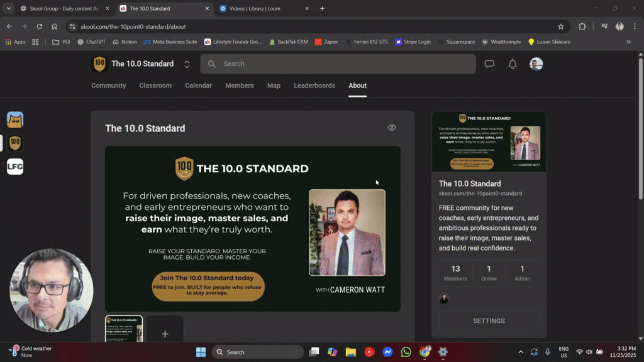
Task: Open the tab search dropdown arrow
Action: (x=8, y=8)
